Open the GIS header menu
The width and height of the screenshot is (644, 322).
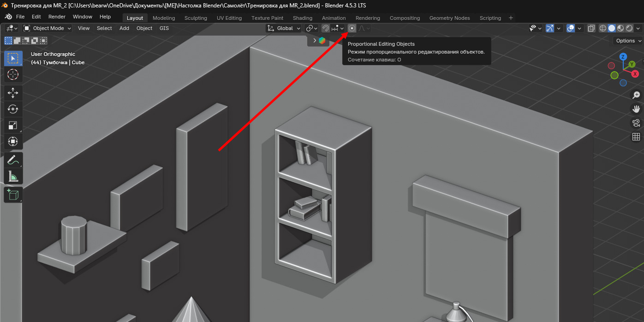tap(164, 28)
